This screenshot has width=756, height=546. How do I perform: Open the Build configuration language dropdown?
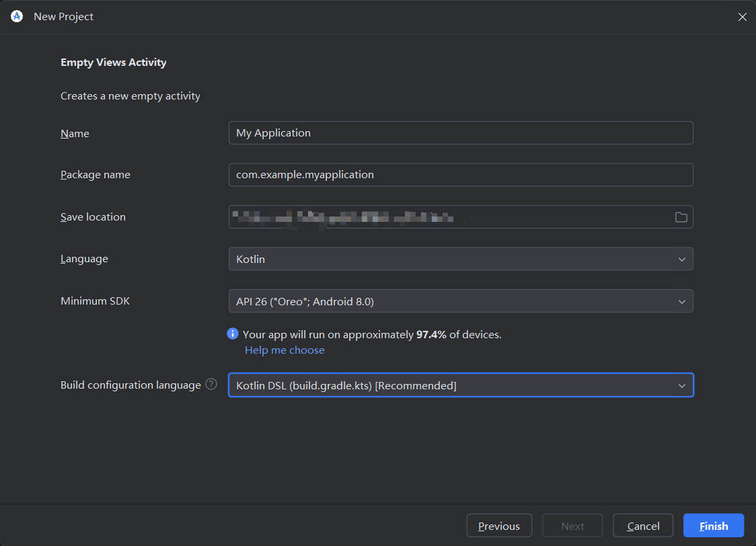(x=461, y=385)
